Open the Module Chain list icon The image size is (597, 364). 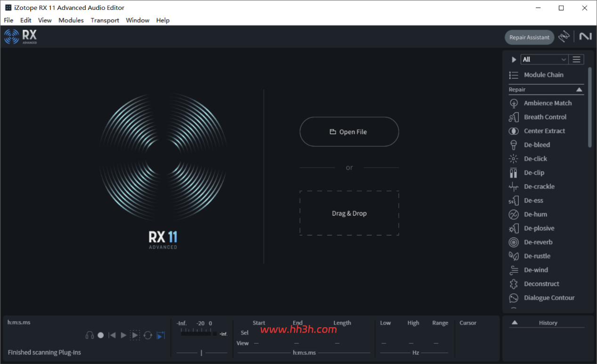point(514,75)
